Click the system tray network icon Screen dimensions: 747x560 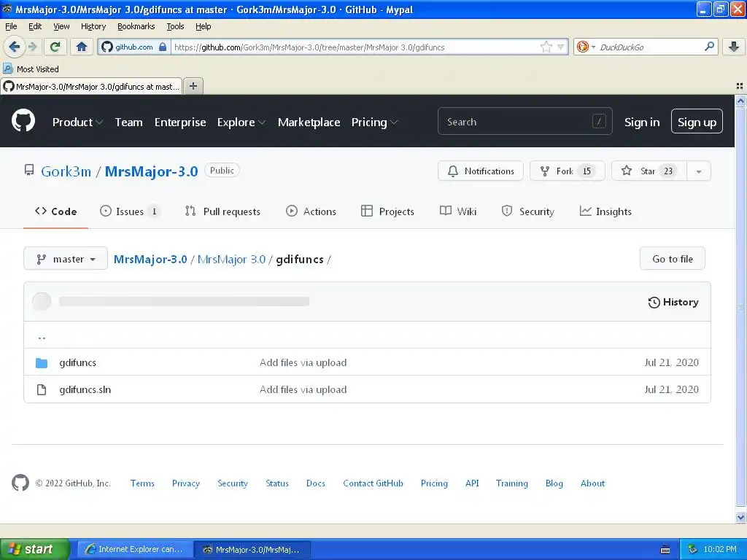(692, 550)
